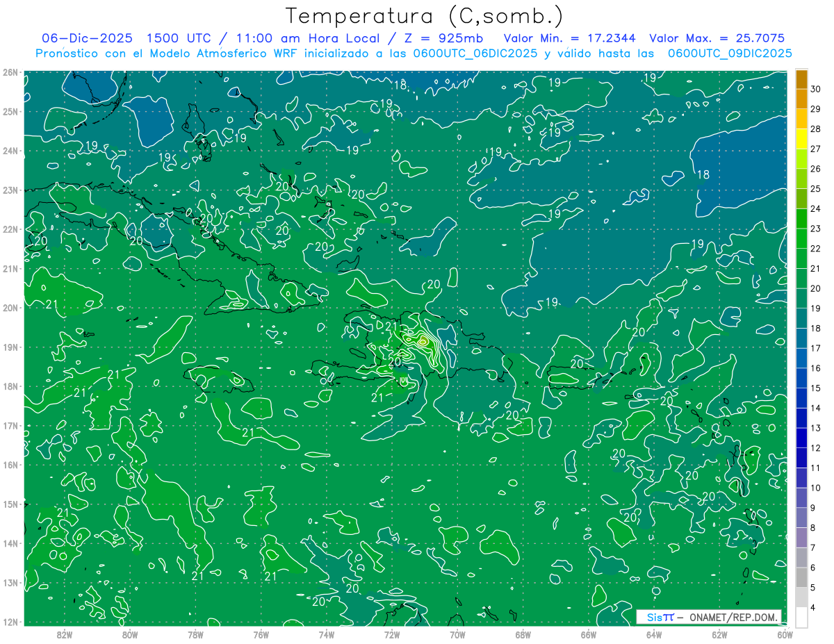The image size is (834, 644).
Task: Click the orange-brown legend band above 30
Action: tap(801, 79)
